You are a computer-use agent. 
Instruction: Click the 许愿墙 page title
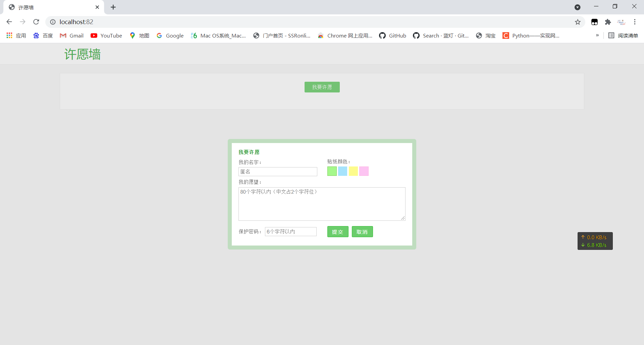point(83,54)
